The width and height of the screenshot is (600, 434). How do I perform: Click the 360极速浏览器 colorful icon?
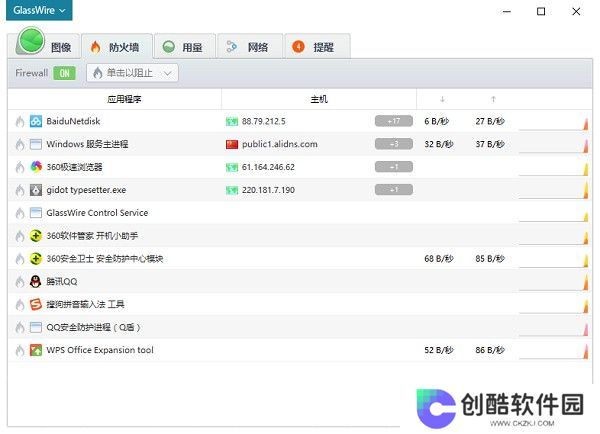(x=36, y=167)
